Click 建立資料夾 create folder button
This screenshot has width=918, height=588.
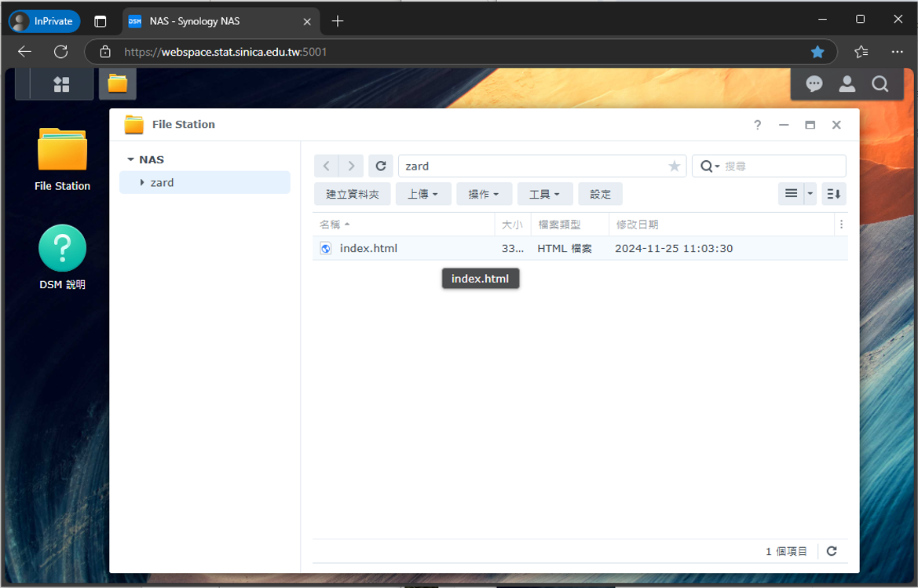tap(353, 194)
